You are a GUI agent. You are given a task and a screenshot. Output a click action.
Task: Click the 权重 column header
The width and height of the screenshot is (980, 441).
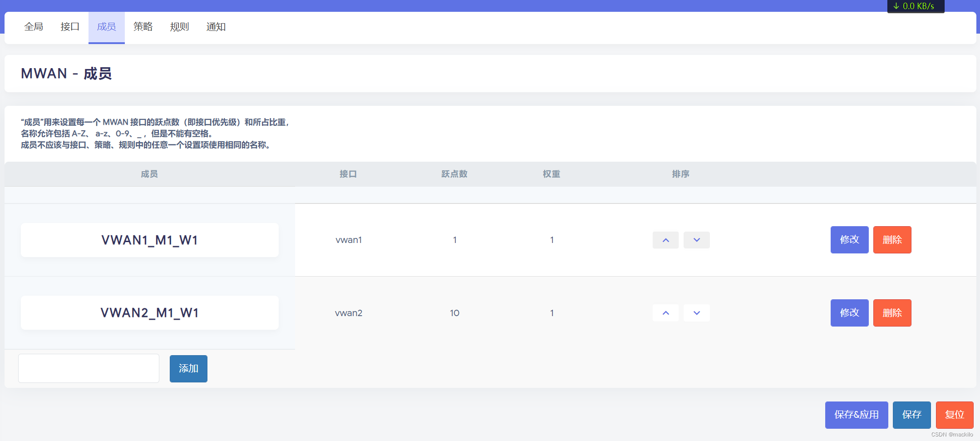pyautogui.click(x=552, y=174)
